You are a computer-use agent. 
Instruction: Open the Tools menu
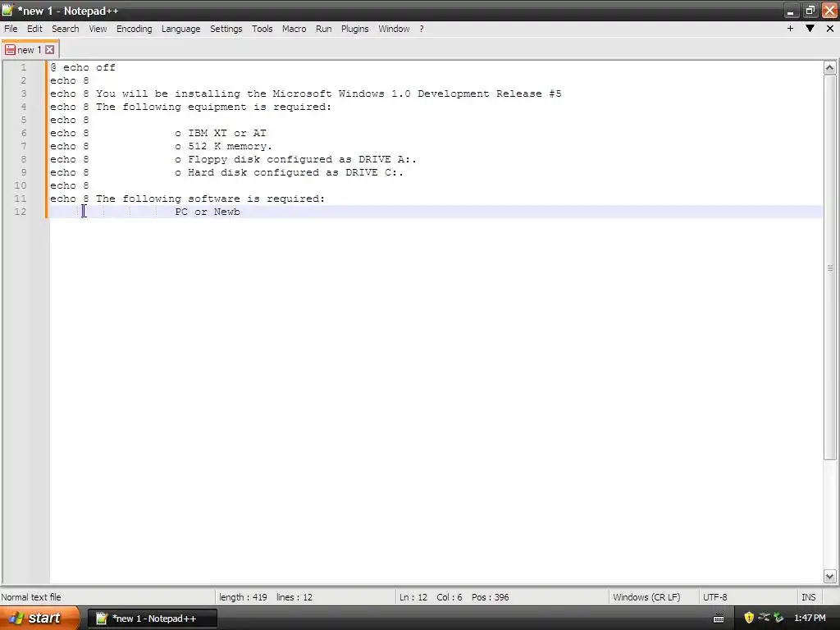(262, 29)
